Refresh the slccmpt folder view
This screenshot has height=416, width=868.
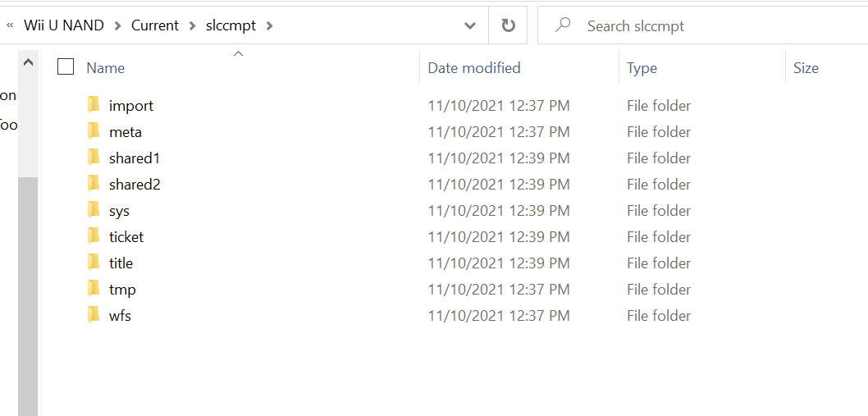508,25
